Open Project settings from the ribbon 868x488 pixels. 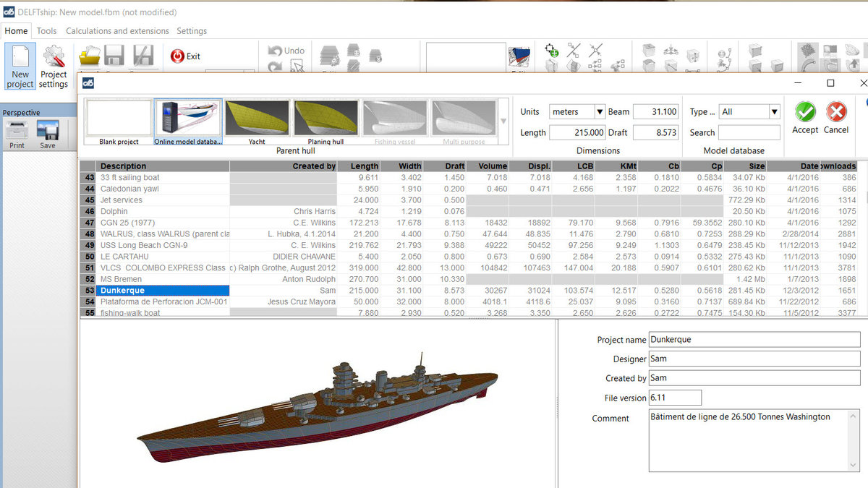click(54, 66)
